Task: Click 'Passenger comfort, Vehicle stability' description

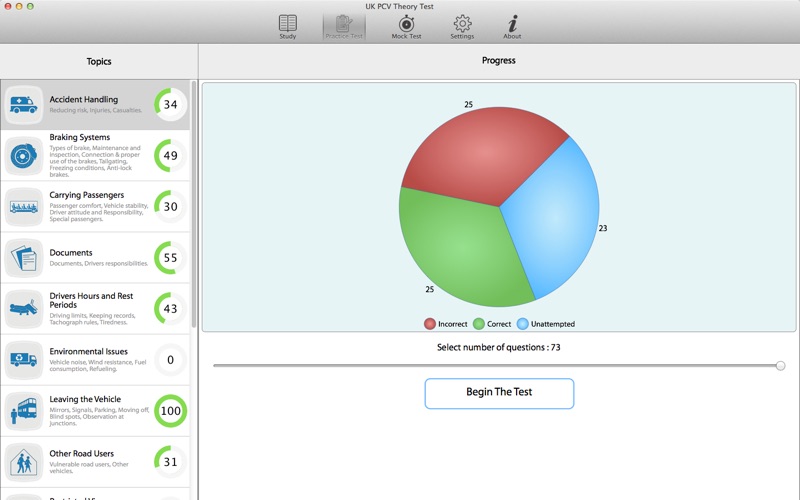Action: coord(98,212)
